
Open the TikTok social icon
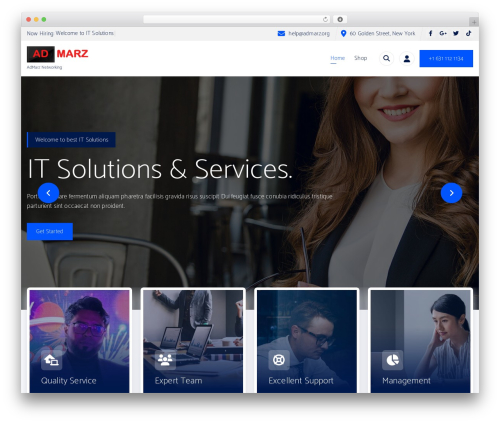[468, 33]
